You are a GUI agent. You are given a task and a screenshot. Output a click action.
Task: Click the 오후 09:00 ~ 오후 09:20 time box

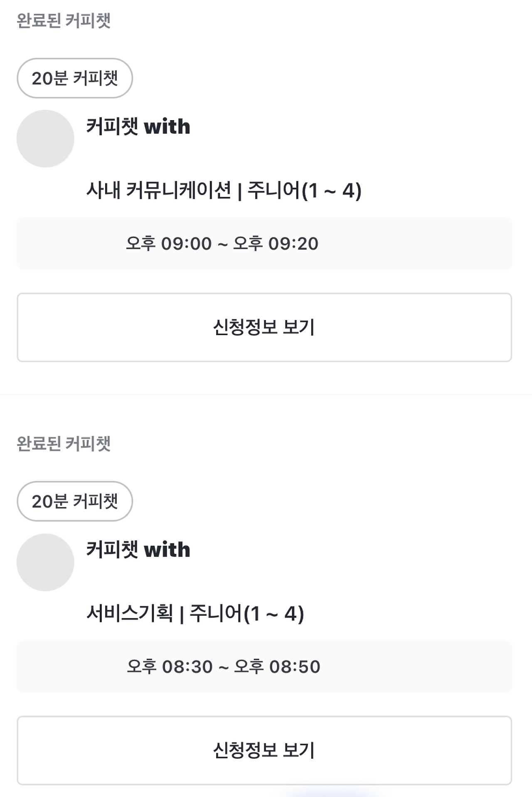tap(264, 243)
